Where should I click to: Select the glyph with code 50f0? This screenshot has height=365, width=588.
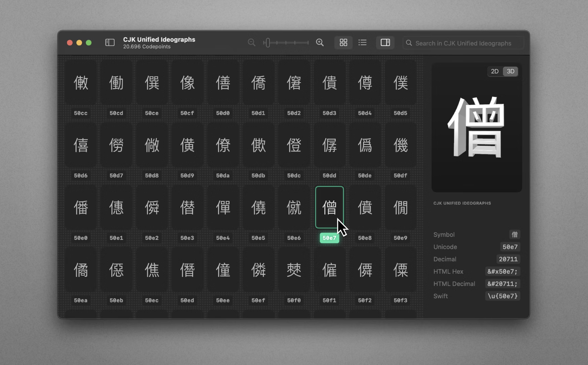[x=294, y=270]
